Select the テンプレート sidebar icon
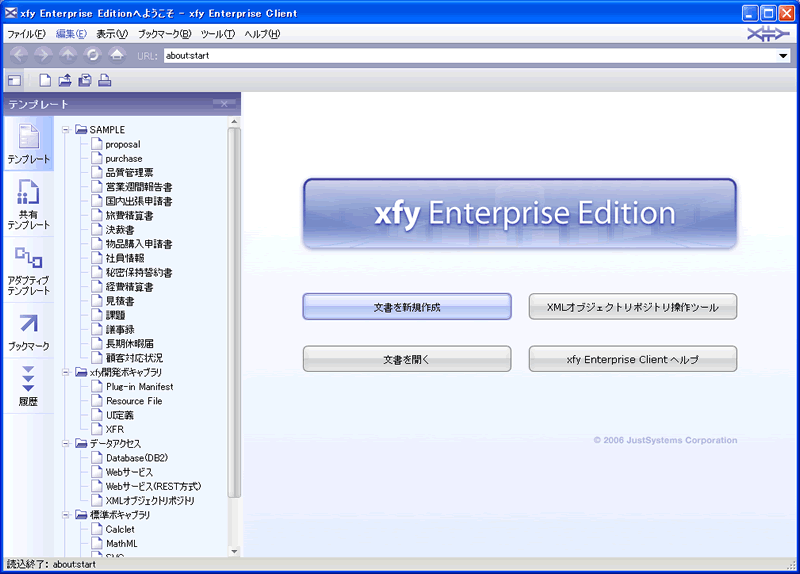The height and width of the screenshot is (574, 800). point(29,144)
